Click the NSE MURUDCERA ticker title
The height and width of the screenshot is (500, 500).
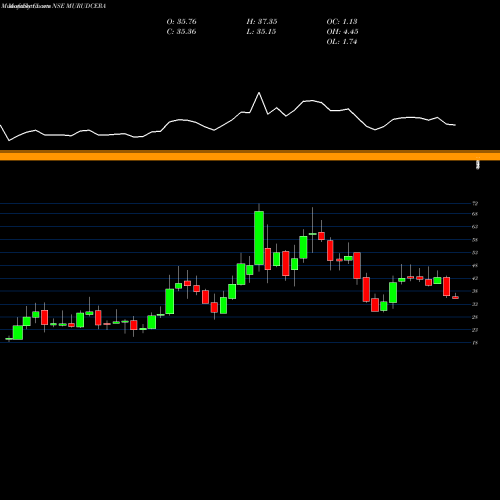pos(79,6)
